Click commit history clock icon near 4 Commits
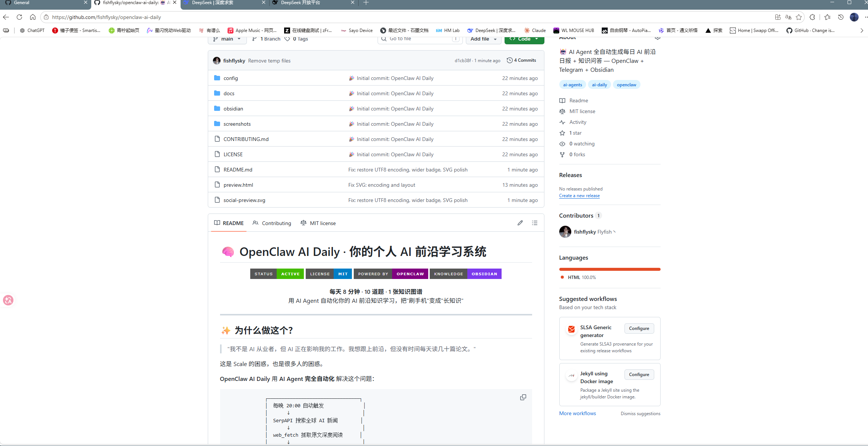 click(x=509, y=60)
